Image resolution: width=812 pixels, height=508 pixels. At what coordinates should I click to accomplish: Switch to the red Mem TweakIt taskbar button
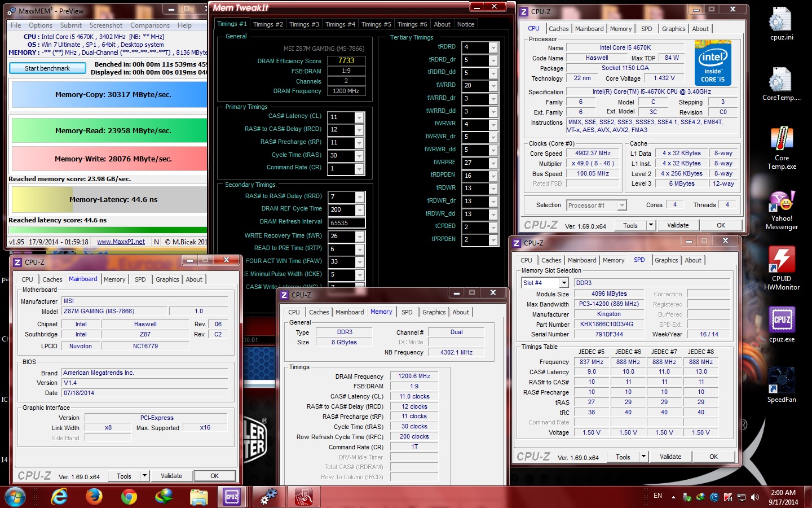coord(304,497)
